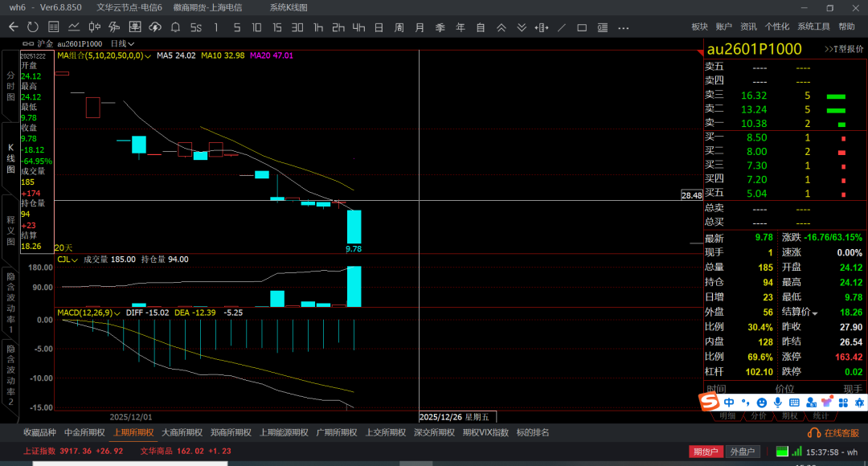Image resolution: width=868 pixels, height=466 pixels.
Task: Expand the 日线 period dropdown
Action: (x=122, y=43)
